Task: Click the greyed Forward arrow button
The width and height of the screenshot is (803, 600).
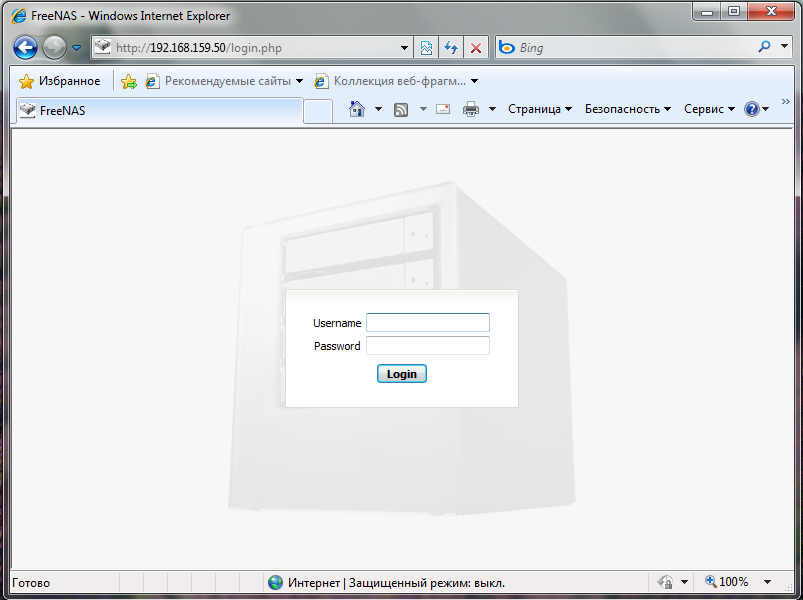Action: (54, 48)
